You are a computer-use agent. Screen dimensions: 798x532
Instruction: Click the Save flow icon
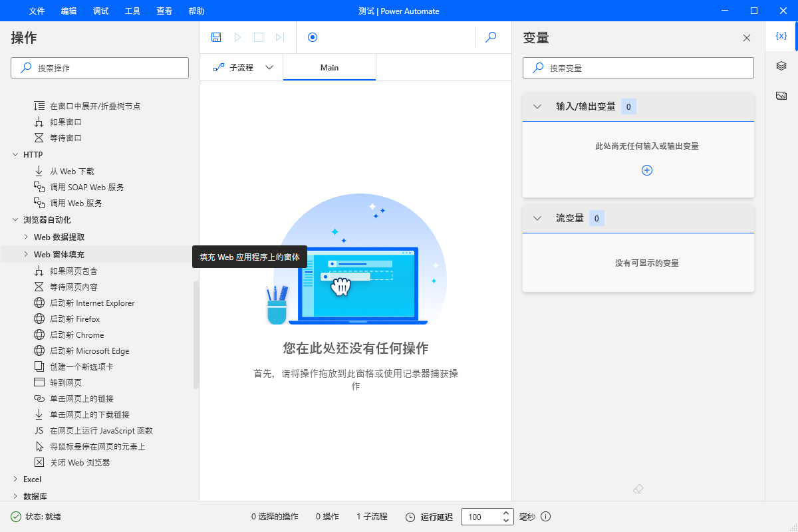216,37
